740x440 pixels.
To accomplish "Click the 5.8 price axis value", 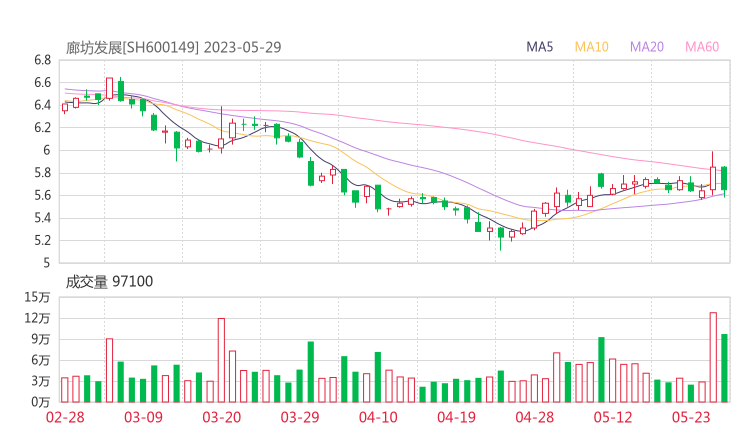I will (42, 173).
